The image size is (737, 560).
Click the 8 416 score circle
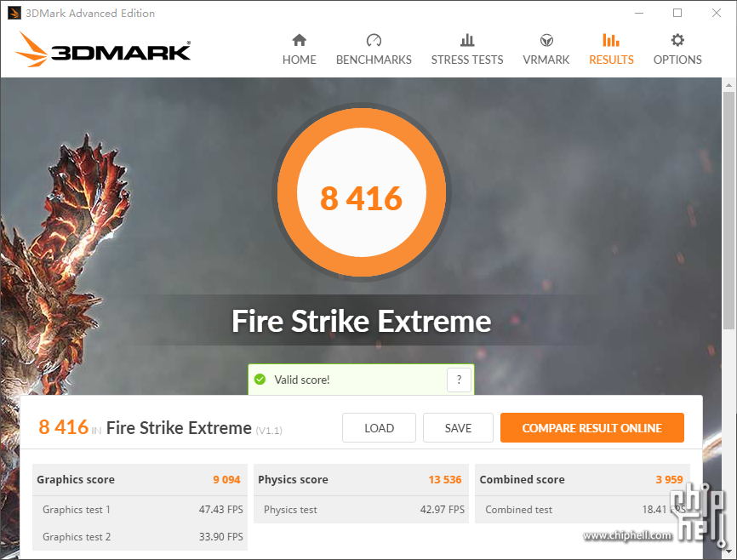point(362,192)
